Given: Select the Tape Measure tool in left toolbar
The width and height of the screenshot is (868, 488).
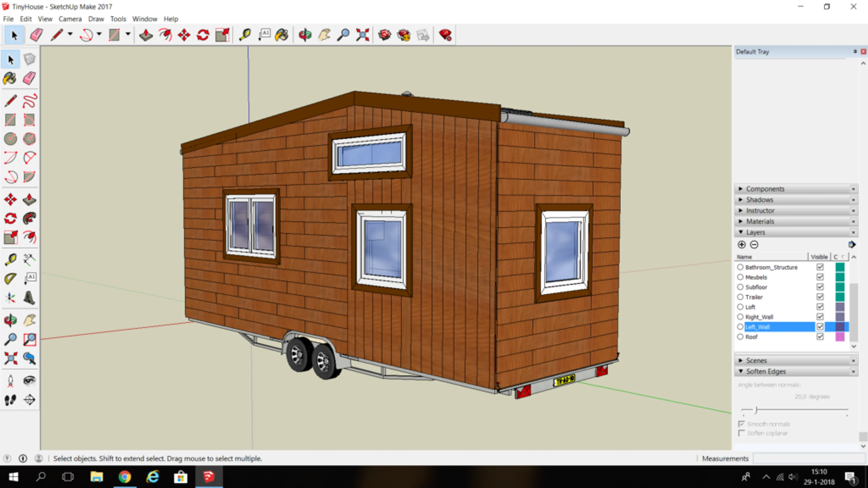Looking at the screenshot, I should point(10,260).
